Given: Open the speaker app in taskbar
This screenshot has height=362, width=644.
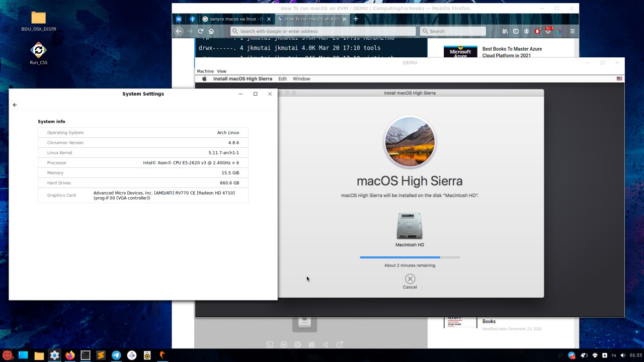Looking at the screenshot, I should coord(147,355).
